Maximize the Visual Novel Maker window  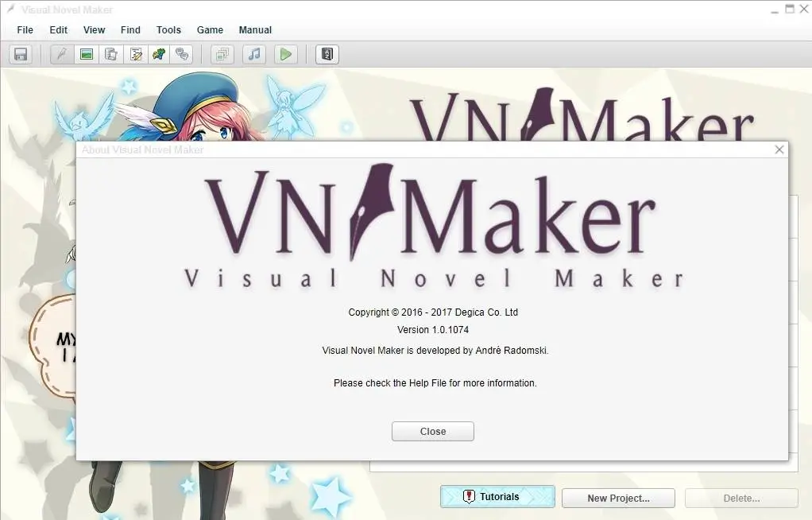[x=790, y=10]
